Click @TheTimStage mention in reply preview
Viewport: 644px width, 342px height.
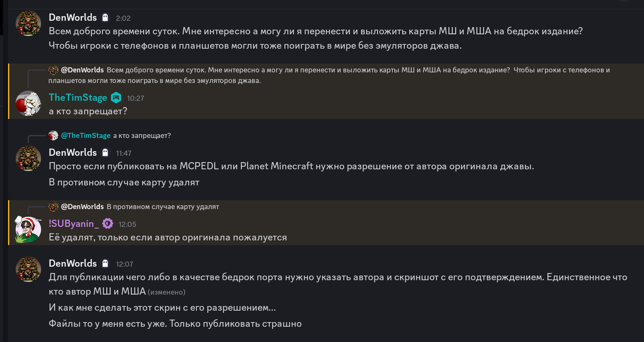[x=86, y=136]
